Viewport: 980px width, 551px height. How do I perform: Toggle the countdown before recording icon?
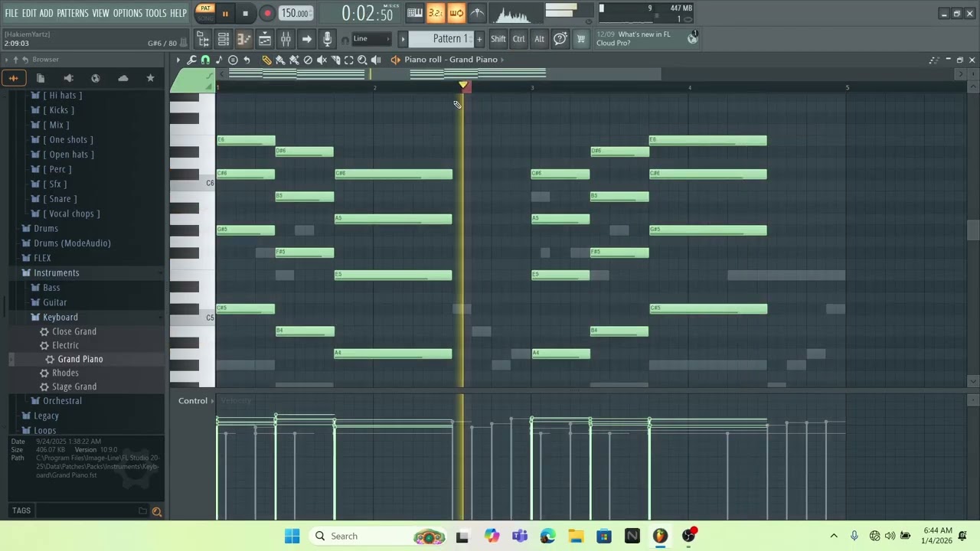coord(435,13)
